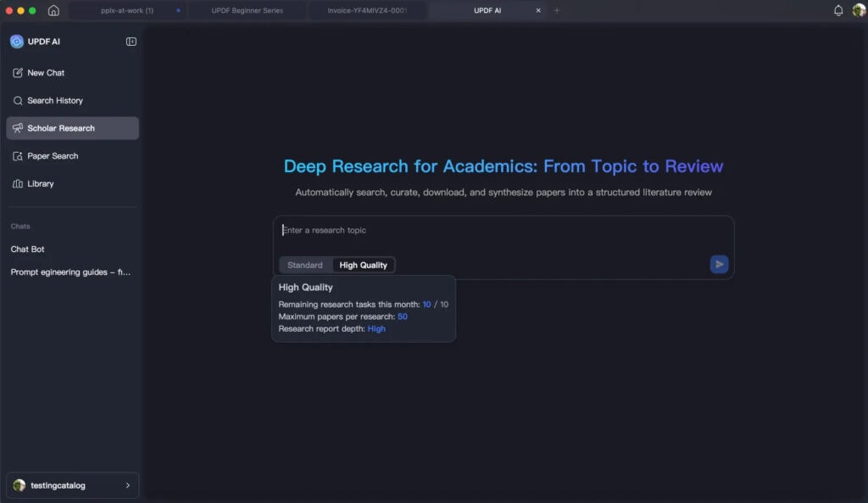Switch to pplx-at-work tab
868x503 pixels.
tap(127, 10)
